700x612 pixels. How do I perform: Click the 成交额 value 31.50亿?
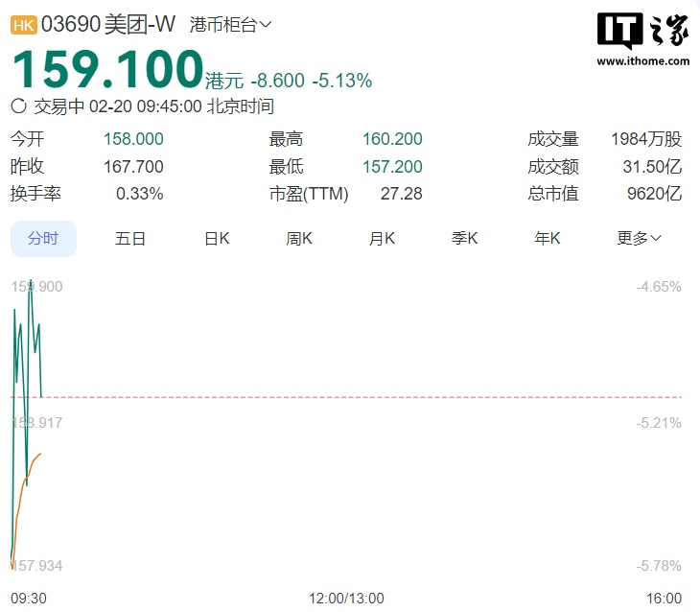[x=652, y=167]
